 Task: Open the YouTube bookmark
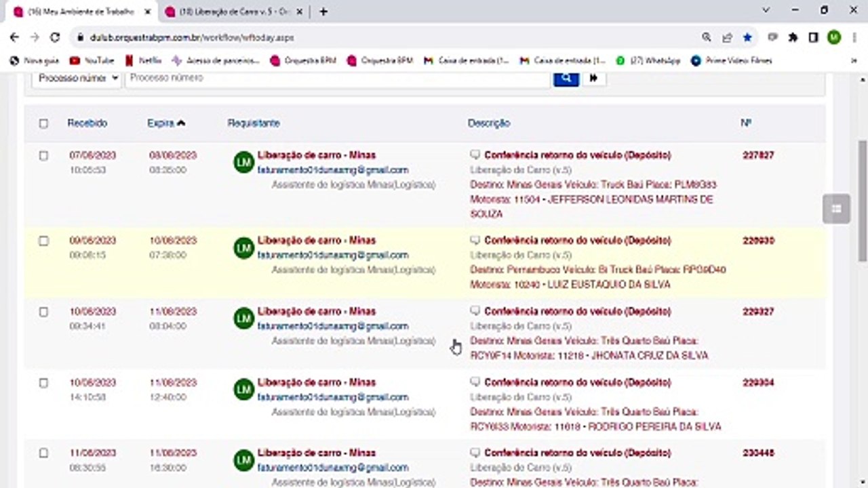pos(92,60)
